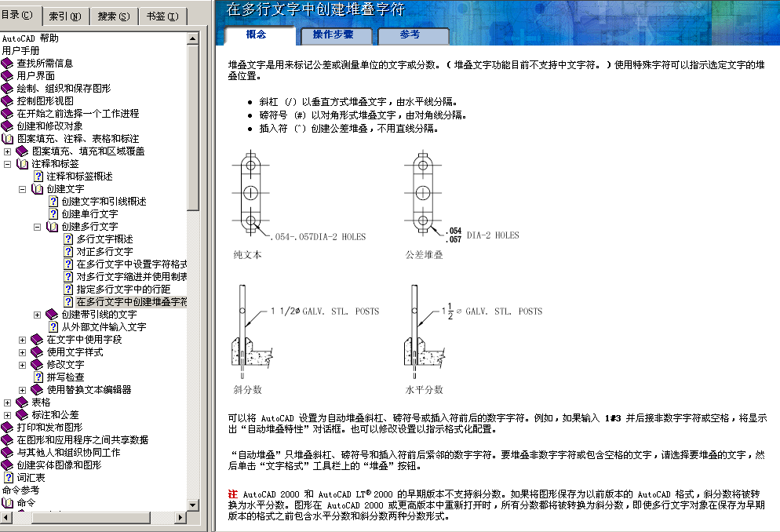Collapse the 创建多行文字 tree node

point(38,227)
